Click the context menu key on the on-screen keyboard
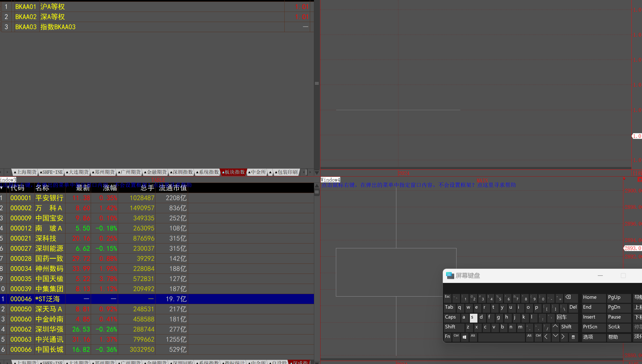The image size is (642, 364). pyautogui.click(x=573, y=337)
